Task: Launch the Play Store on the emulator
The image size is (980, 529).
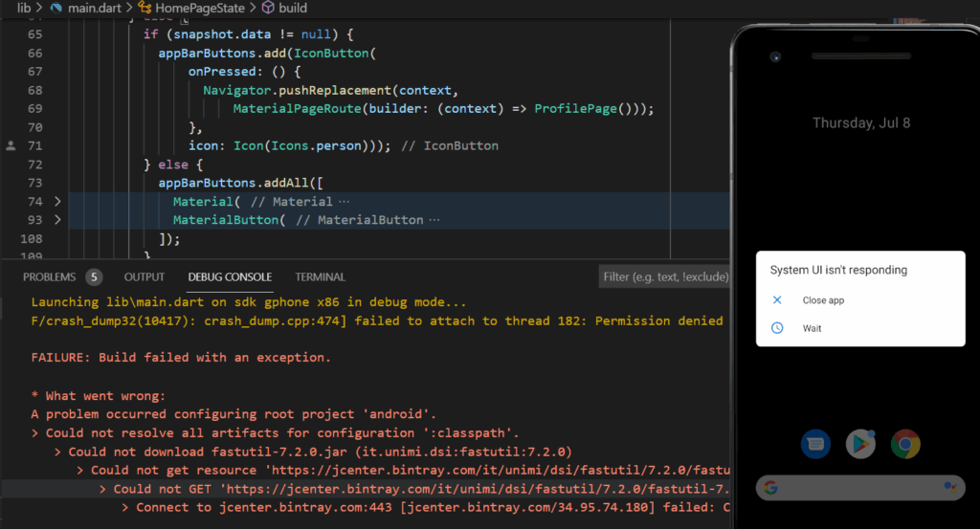Action: 860,443
